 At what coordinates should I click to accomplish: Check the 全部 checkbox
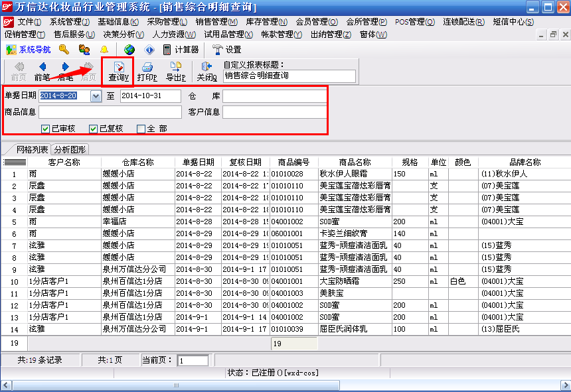point(141,129)
